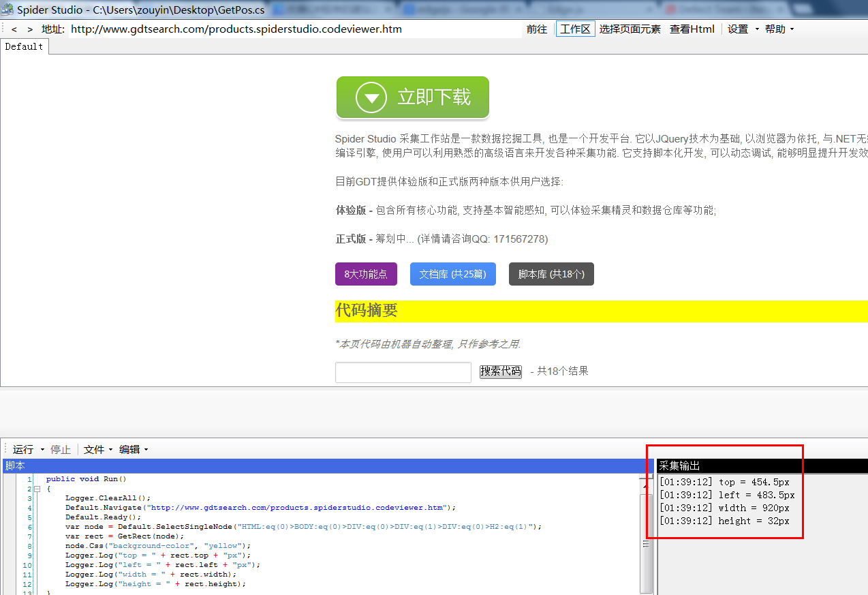
Task: Open the blue 文档库 (共25篇) button
Action: (x=453, y=274)
